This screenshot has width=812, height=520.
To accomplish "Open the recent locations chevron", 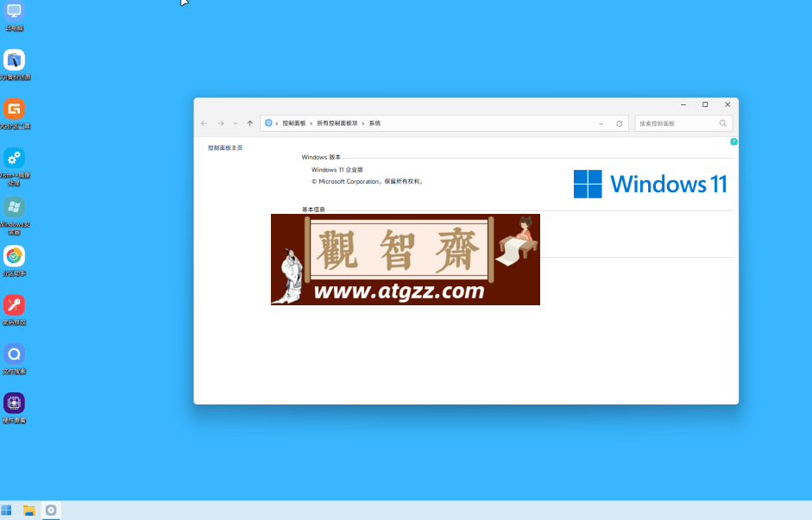I will [x=236, y=123].
